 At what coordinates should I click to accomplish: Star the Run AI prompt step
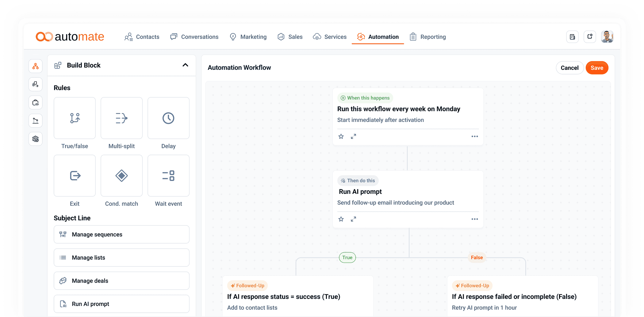341,219
